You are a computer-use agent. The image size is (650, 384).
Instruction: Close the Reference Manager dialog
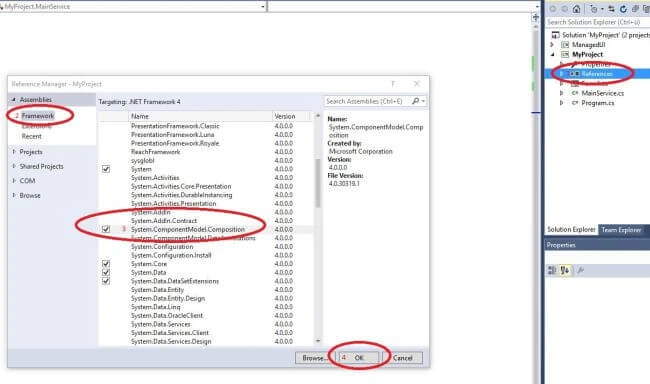pos(417,84)
